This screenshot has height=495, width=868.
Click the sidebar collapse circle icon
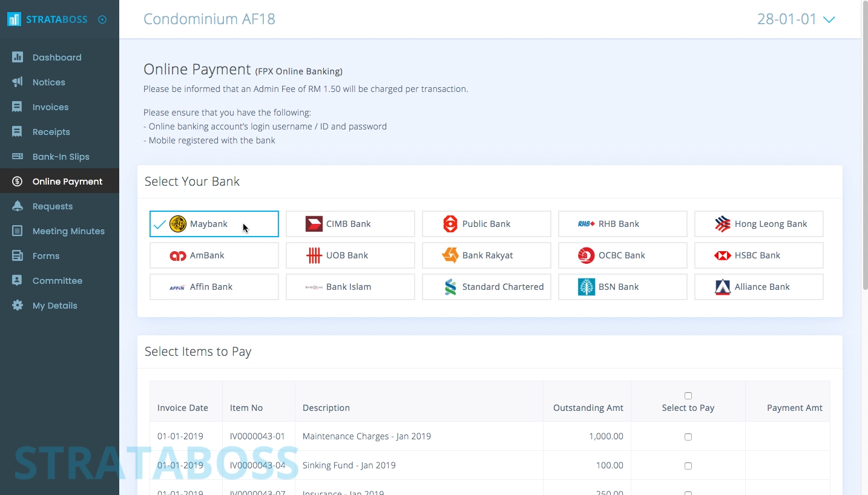[x=102, y=19]
